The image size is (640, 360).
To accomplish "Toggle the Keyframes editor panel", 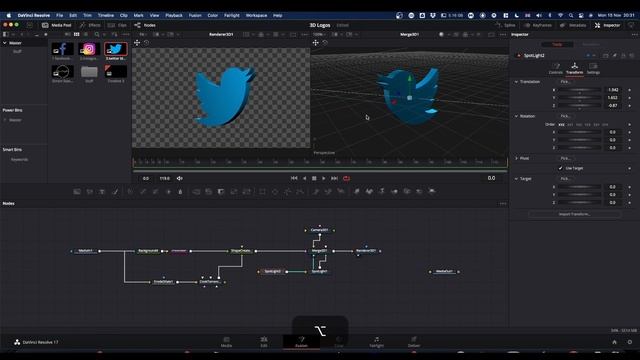I will [538, 25].
